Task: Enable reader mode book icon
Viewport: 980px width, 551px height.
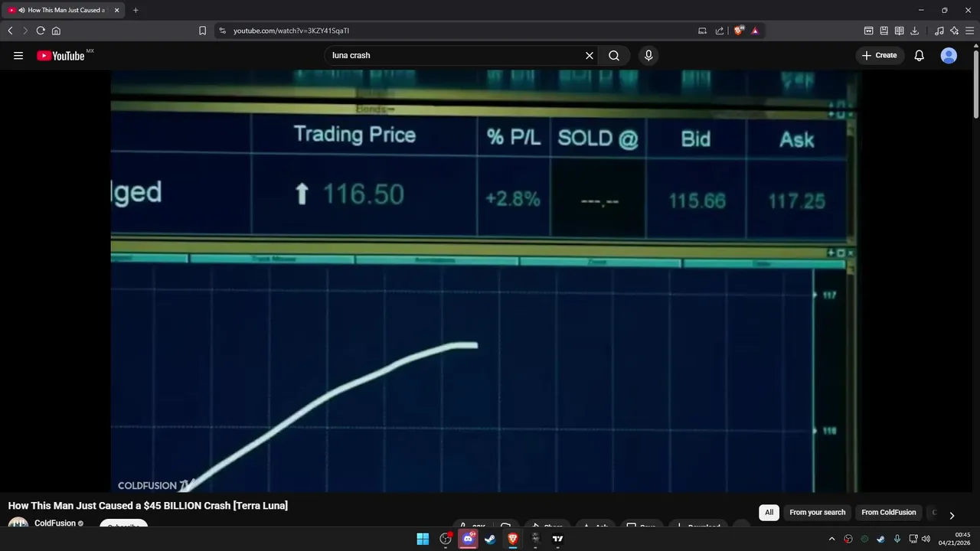Action: [899, 31]
